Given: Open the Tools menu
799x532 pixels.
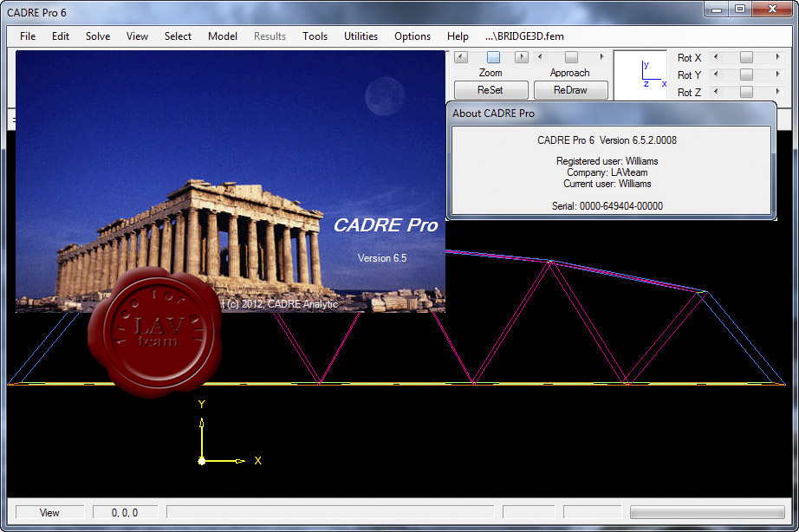Looking at the screenshot, I should coord(315,36).
